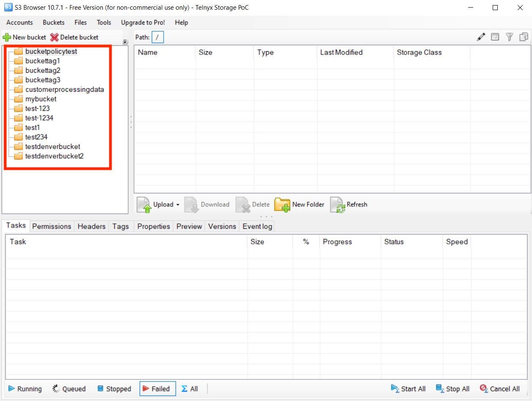Click the S3 Browser title bar app icon
The width and height of the screenshot is (532, 401).
(8, 7)
